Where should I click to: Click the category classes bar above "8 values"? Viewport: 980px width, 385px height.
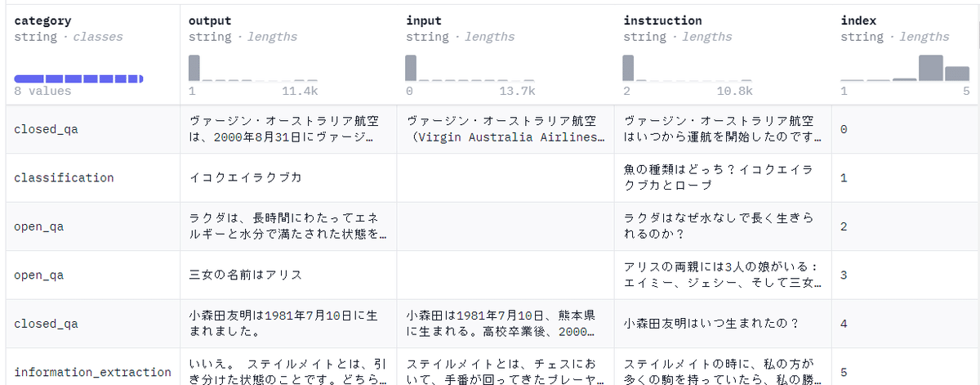(78, 78)
